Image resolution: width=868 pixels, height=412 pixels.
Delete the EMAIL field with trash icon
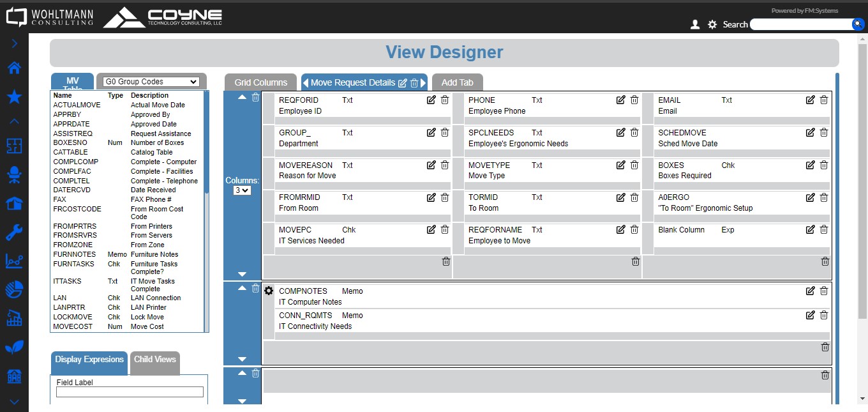tap(824, 100)
